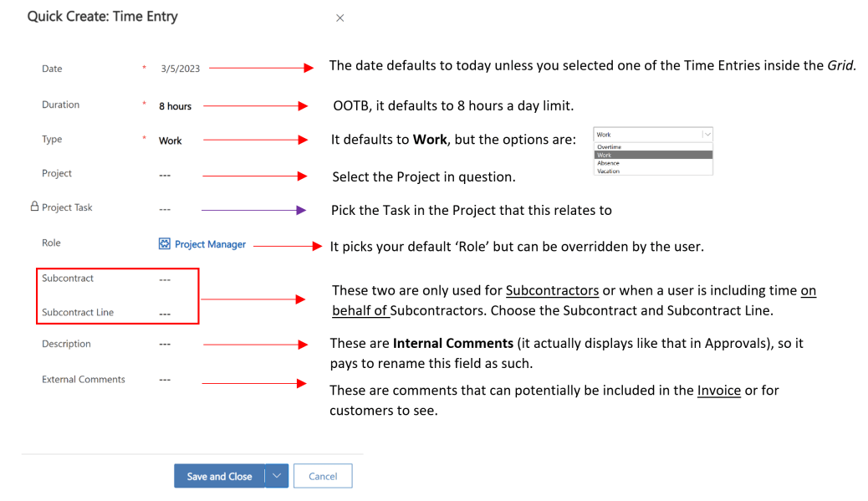Click the Role record icon next to Project Manager

[x=164, y=243]
